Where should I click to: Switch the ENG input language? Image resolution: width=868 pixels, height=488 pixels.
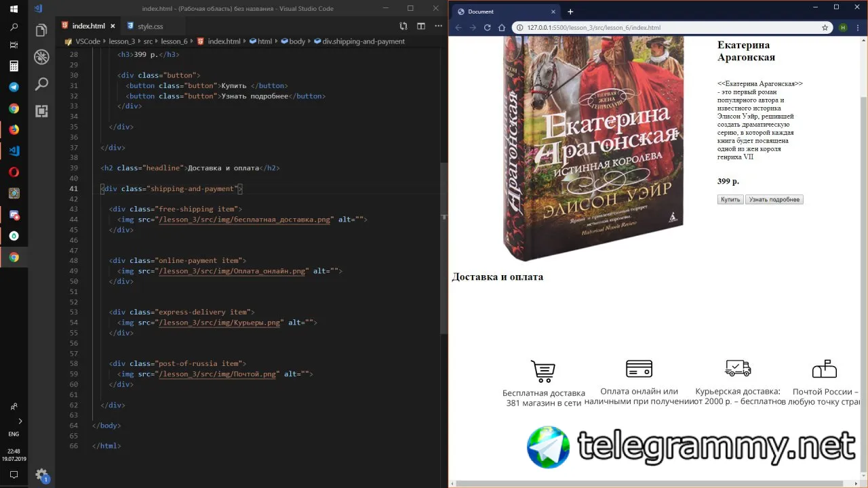click(14, 434)
